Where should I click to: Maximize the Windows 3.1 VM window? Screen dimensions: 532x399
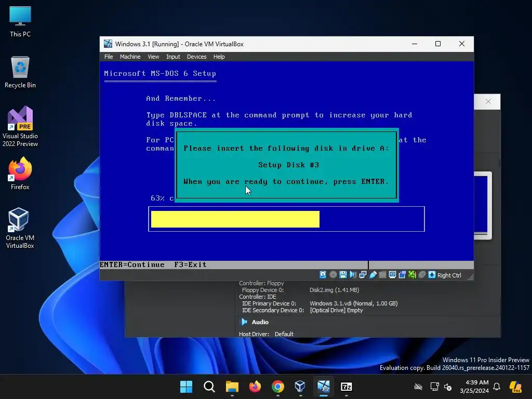click(x=438, y=44)
